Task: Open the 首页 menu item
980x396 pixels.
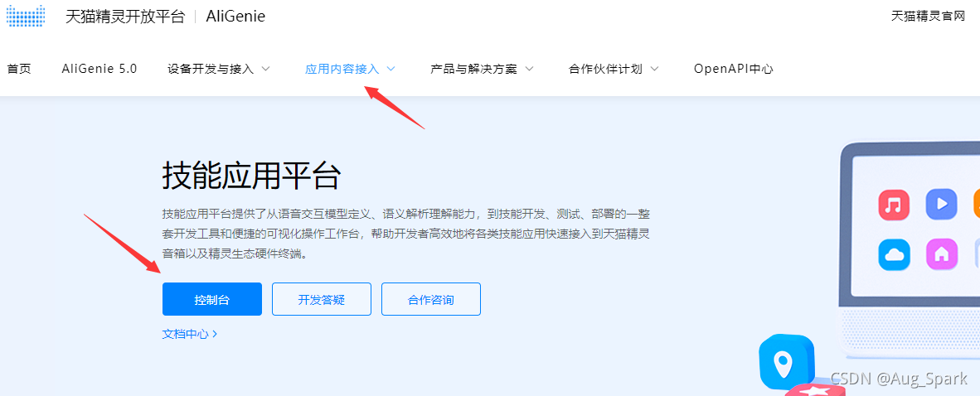Action: pyautogui.click(x=19, y=70)
